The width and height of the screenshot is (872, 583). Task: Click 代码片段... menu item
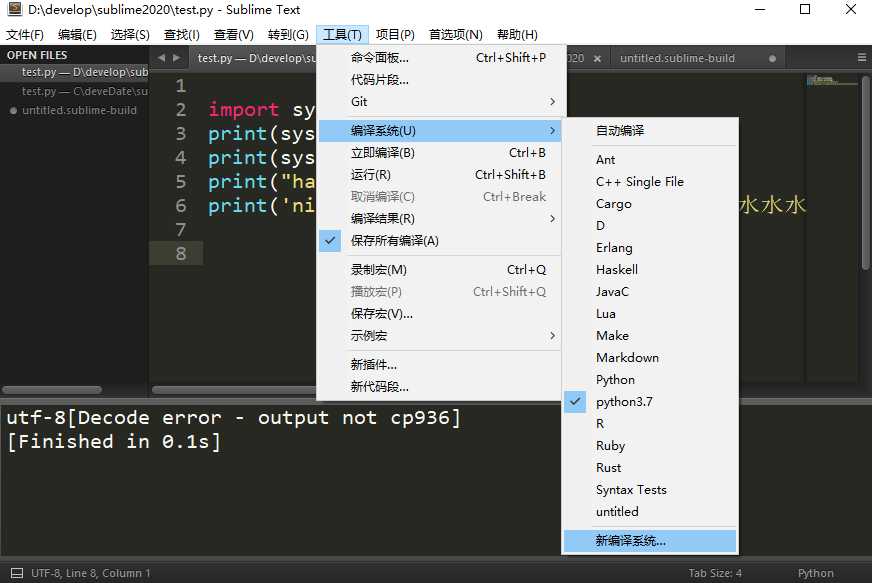click(438, 80)
